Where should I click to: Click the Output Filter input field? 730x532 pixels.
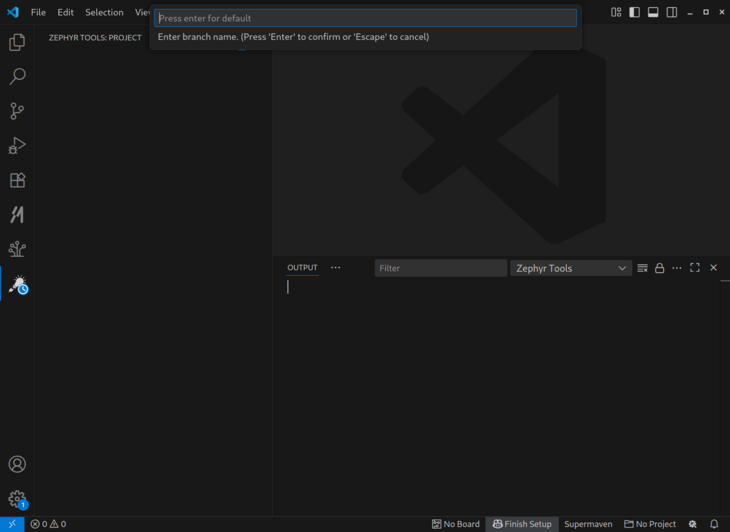[440, 268]
